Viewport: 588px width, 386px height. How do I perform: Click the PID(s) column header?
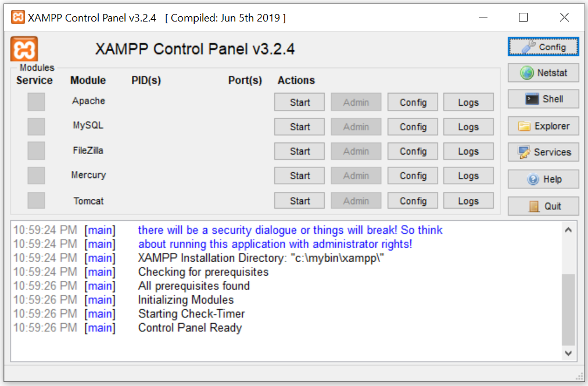click(x=146, y=80)
